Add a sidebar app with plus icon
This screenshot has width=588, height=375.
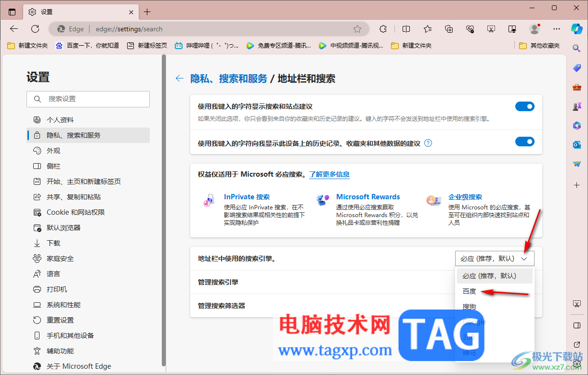(x=577, y=185)
